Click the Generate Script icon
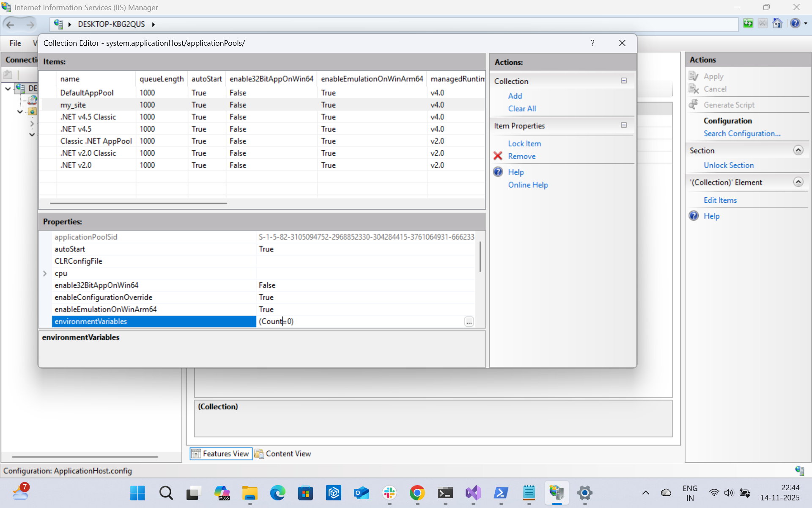This screenshot has width=812, height=508. 694,105
